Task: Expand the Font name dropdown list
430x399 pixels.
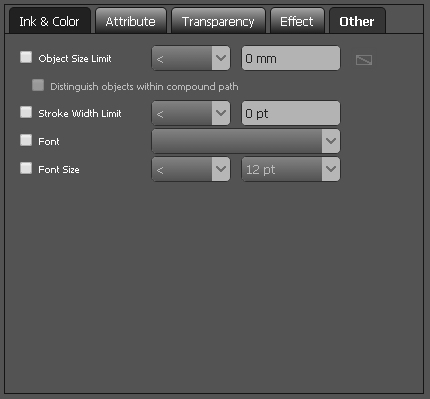Action: (246, 141)
